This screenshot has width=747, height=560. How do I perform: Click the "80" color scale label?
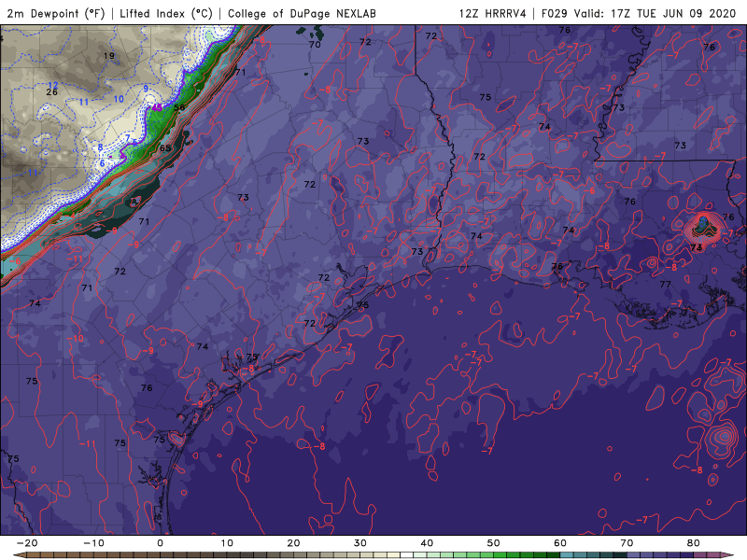[x=694, y=543]
